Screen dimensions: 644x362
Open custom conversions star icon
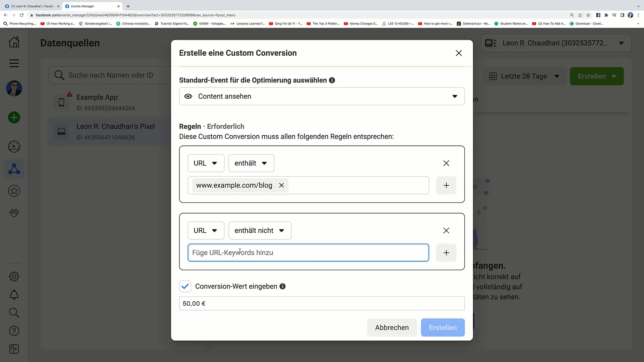[x=14, y=191]
